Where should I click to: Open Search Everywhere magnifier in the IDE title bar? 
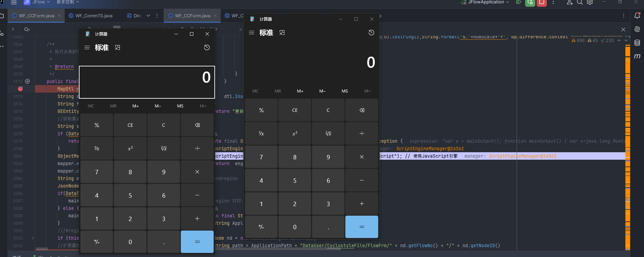580,2
